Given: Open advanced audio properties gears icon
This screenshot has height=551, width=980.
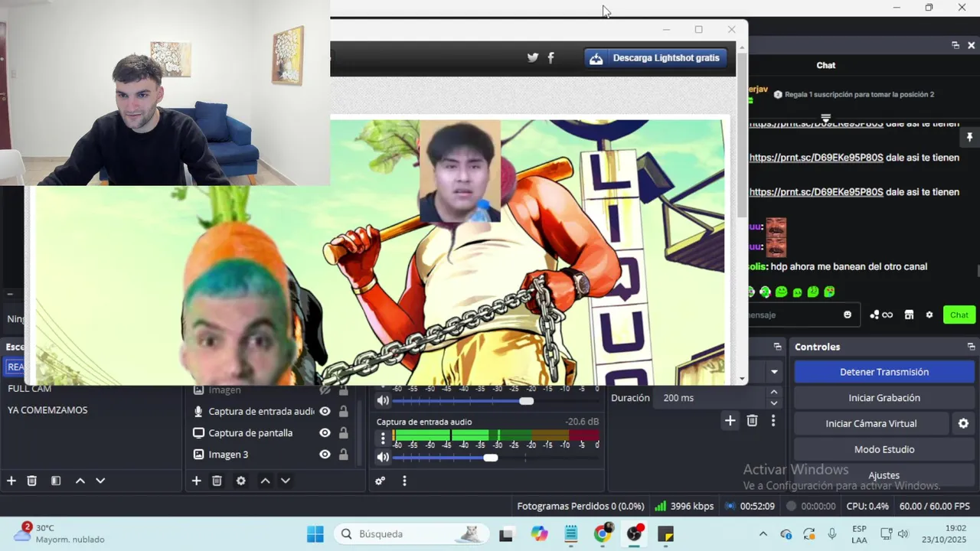Looking at the screenshot, I should (381, 481).
